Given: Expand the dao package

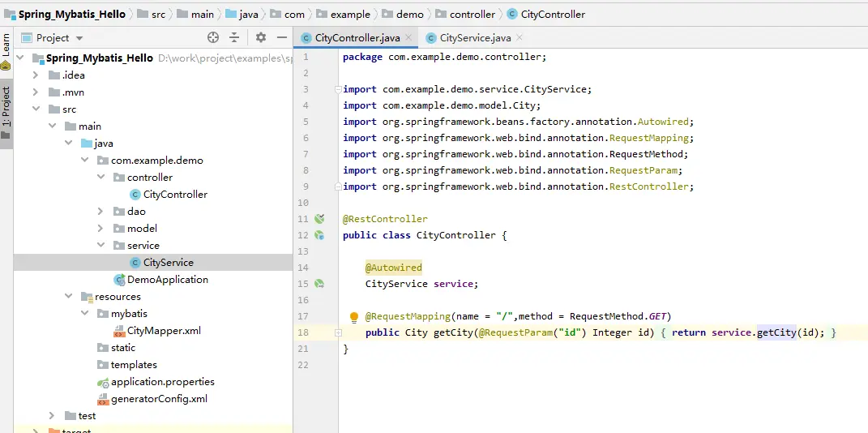Looking at the screenshot, I should [100, 212].
